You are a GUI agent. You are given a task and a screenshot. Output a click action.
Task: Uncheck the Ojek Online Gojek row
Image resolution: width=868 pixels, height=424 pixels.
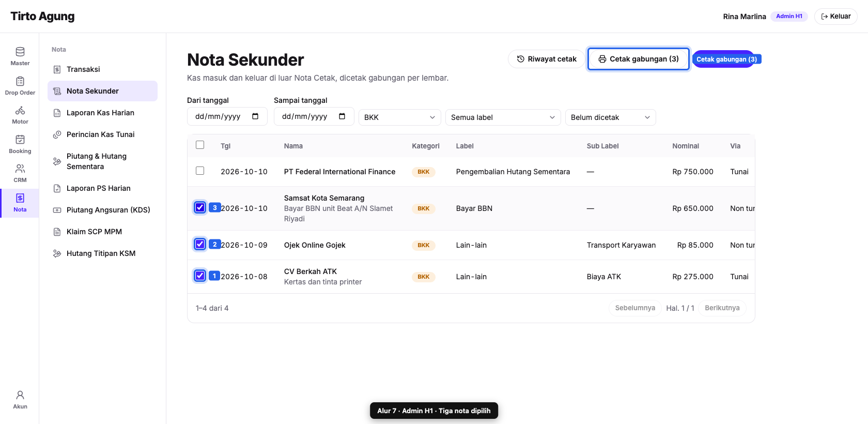[200, 244]
